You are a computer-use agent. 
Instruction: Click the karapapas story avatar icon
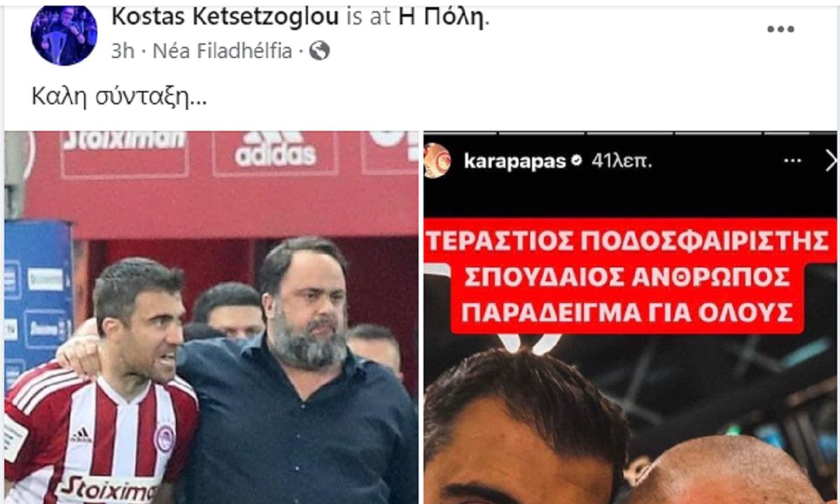tap(437, 161)
